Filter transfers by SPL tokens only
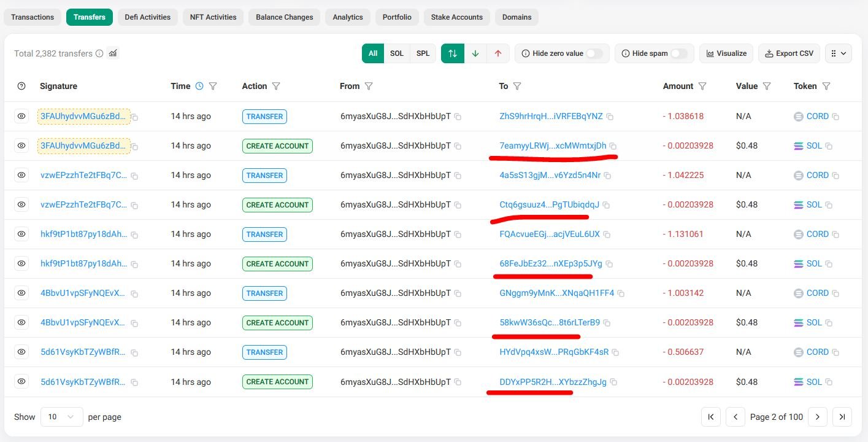 423,53
